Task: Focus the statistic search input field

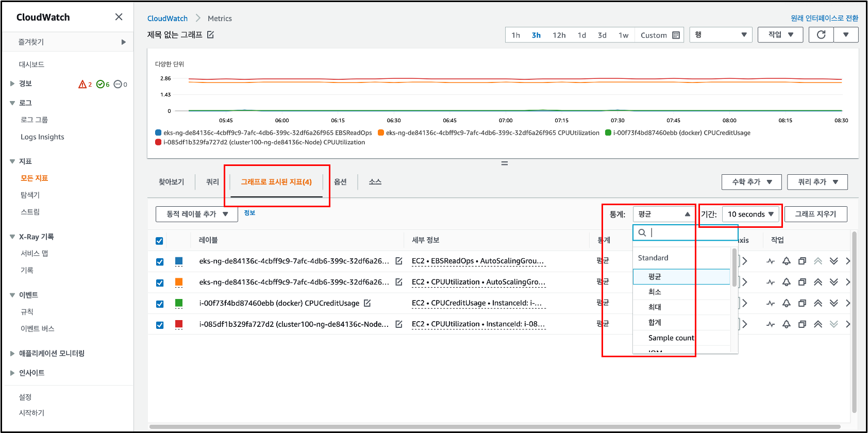Action: [x=686, y=232]
